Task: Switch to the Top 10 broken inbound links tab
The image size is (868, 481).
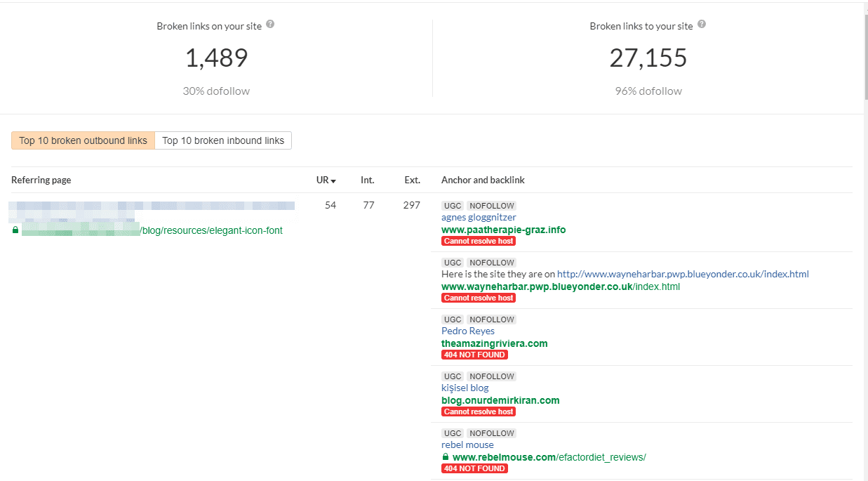Action: tap(222, 140)
